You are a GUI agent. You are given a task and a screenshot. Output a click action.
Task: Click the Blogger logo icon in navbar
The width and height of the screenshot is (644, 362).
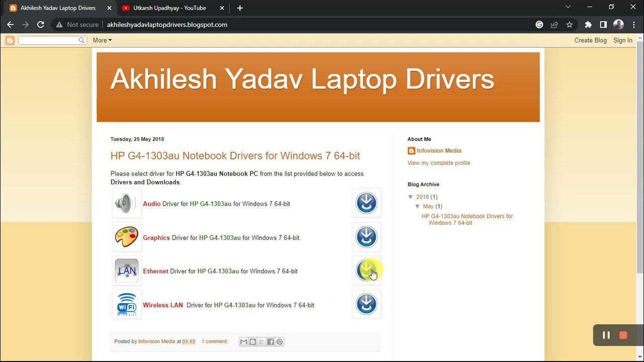coord(10,40)
